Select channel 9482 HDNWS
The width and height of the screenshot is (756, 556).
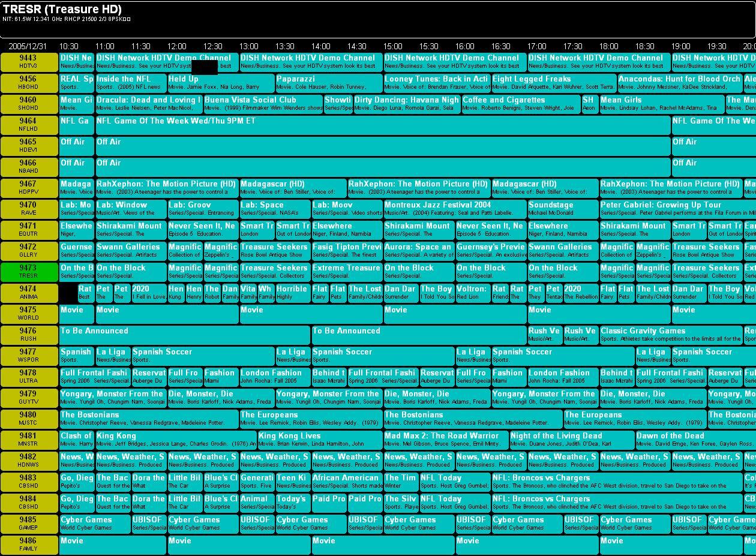click(29, 461)
